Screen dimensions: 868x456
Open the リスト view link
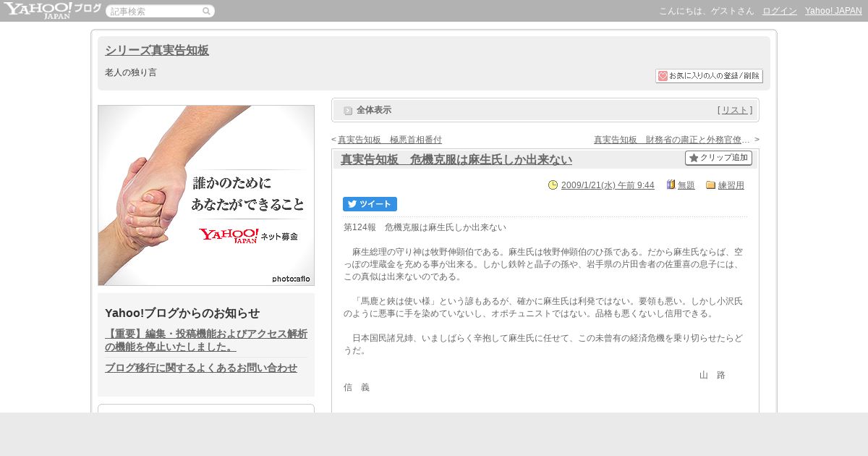coord(735,110)
